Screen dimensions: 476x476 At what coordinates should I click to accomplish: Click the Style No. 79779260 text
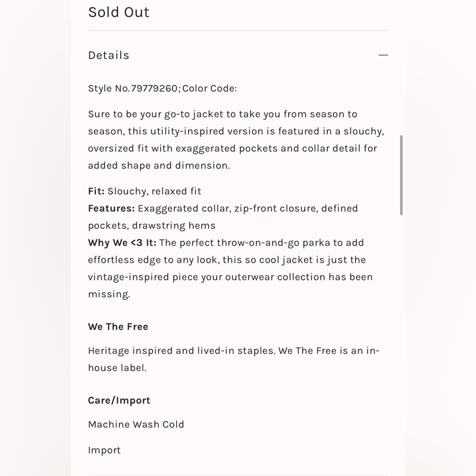(133, 89)
